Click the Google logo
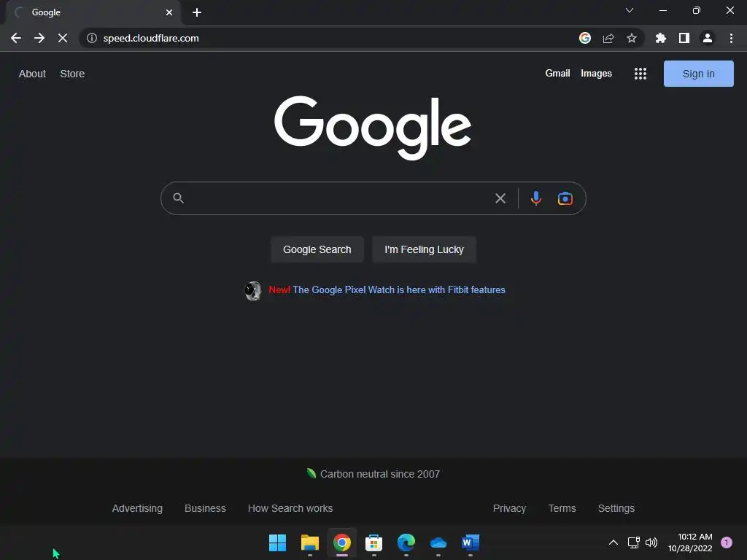This screenshot has height=560, width=747. [x=373, y=128]
